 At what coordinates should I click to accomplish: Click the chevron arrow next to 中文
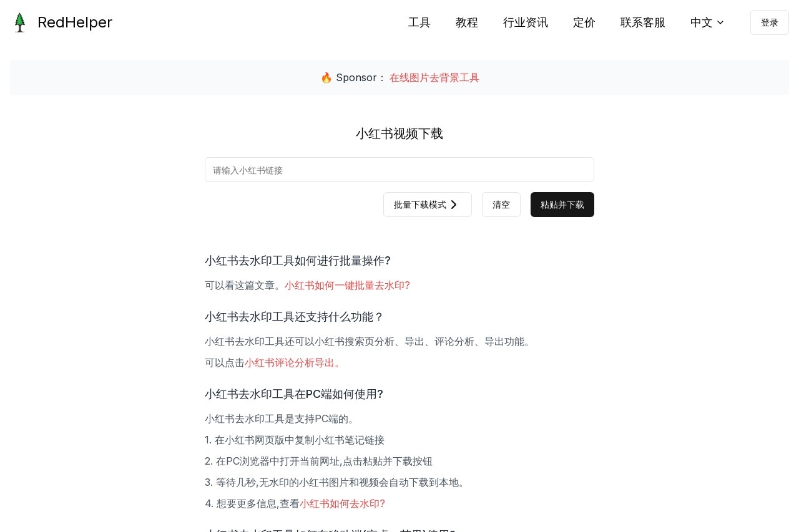[720, 22]
